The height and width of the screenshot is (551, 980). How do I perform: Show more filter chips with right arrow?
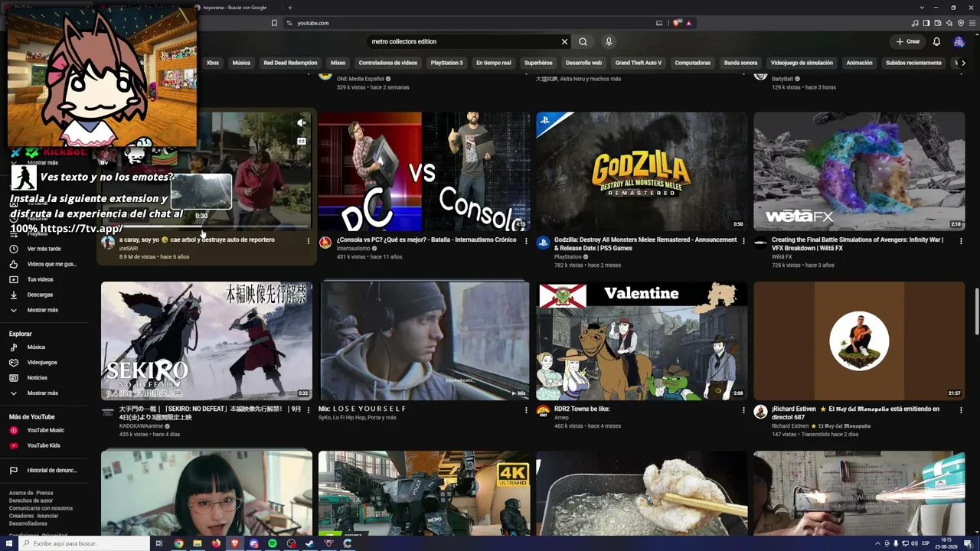(963, 63)
